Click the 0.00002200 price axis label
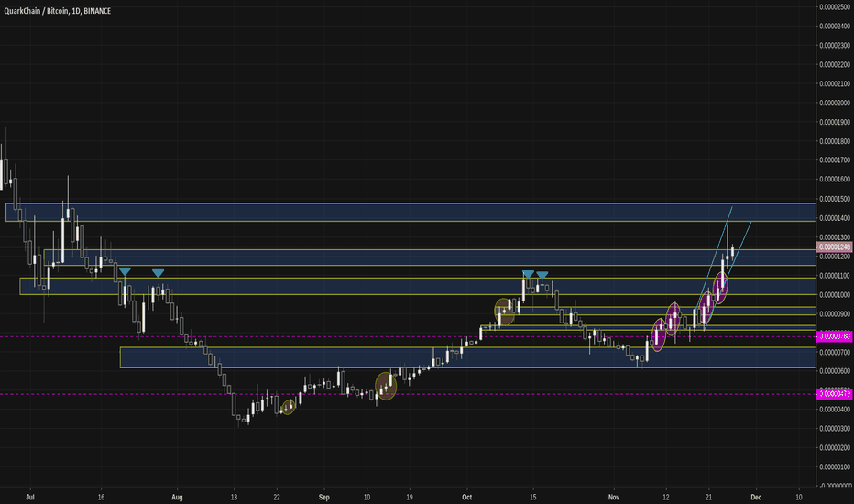This screenshot has width=854, height=504. click(x=835, y=64)
